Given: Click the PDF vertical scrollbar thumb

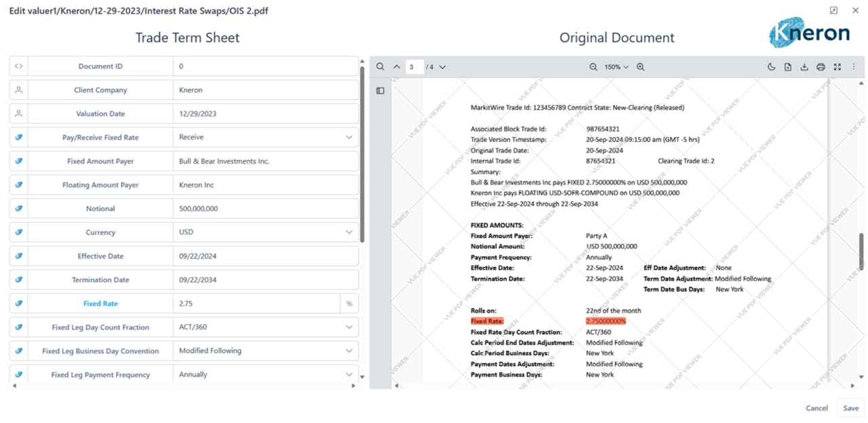Looking at the screenshot, I should click(861, 251).
